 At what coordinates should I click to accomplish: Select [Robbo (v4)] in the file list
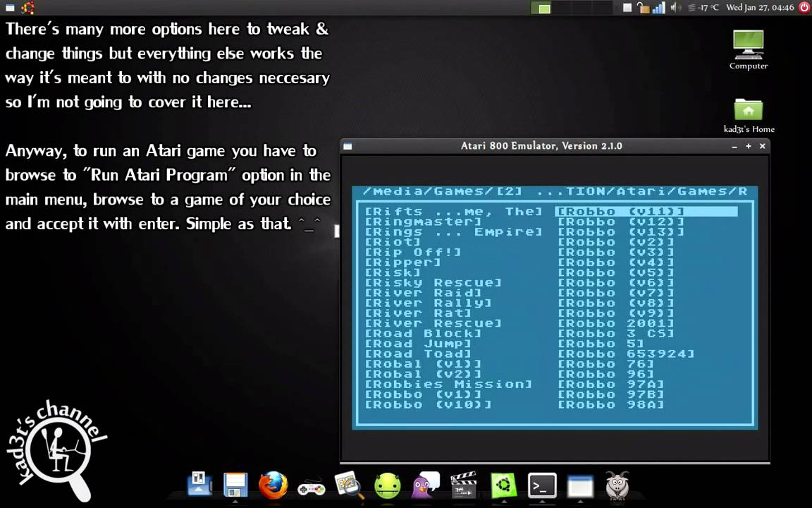[616, 262]
